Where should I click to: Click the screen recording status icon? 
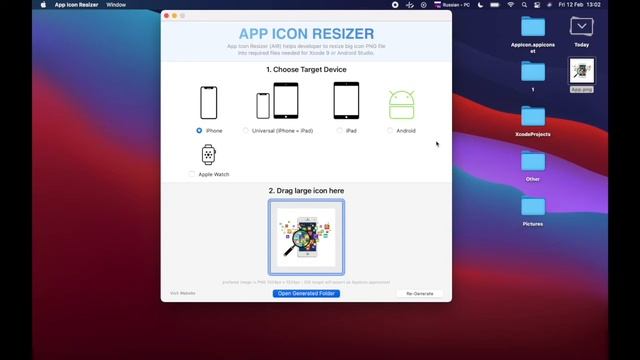coord(395,5)
